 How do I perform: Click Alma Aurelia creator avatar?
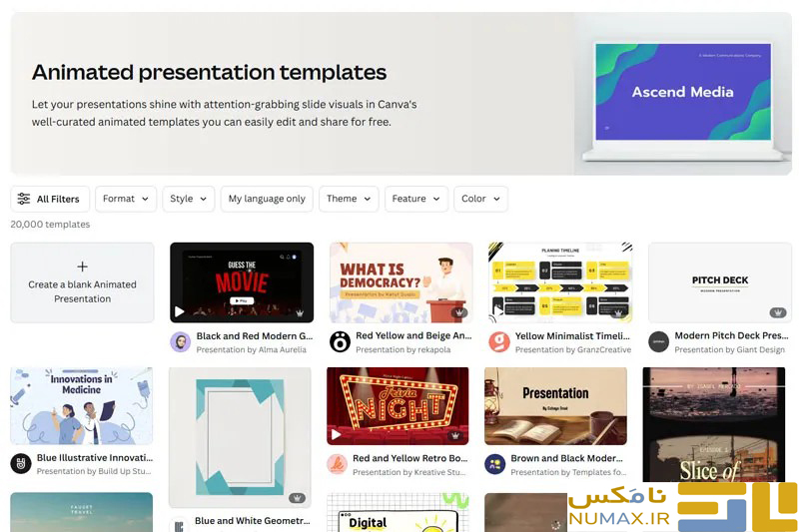click(181, 342)
